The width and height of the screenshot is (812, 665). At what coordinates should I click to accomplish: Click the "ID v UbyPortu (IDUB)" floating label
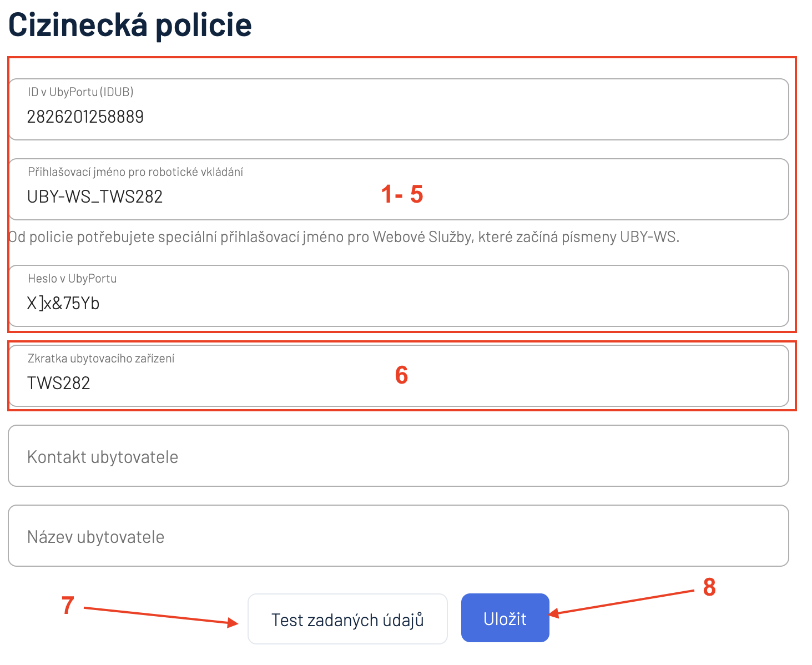click(81, 92)
